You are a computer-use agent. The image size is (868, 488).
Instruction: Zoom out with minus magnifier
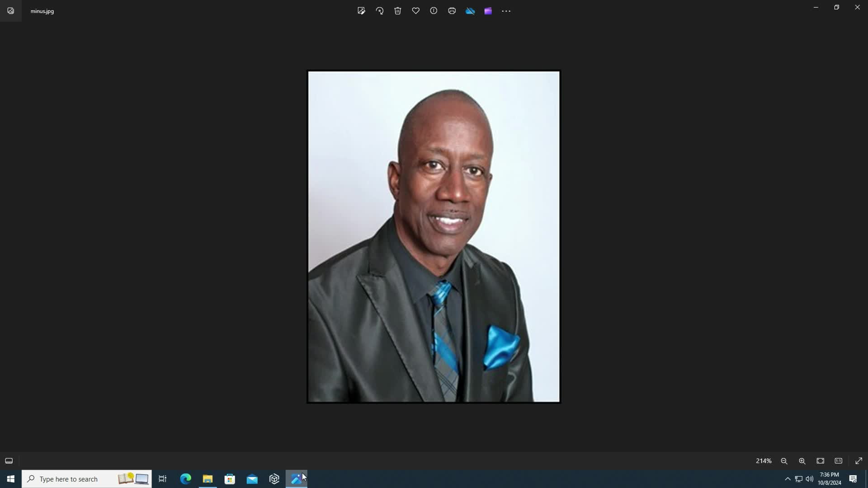click(x=784, y=461)
